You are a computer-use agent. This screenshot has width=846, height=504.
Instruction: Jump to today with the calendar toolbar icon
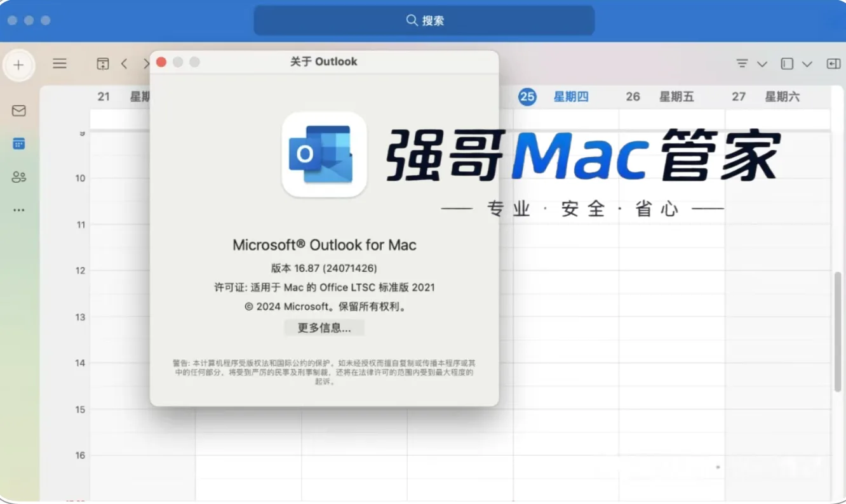pos(103,63)
